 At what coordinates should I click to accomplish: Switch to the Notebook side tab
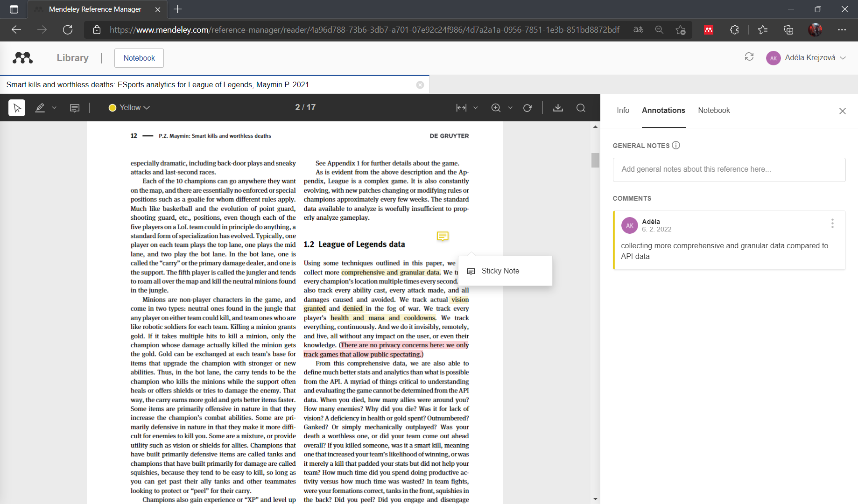pos(714,111)
